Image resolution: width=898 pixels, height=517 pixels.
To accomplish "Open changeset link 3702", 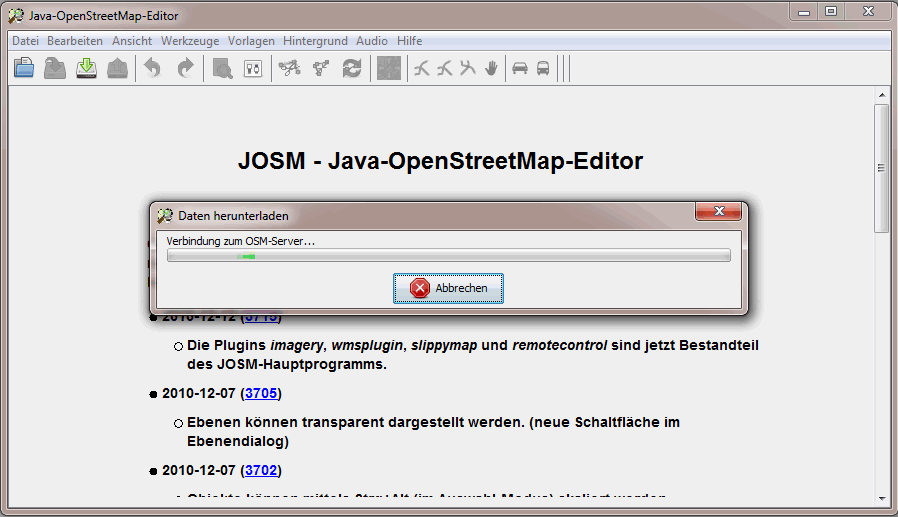I will [261, 469].
